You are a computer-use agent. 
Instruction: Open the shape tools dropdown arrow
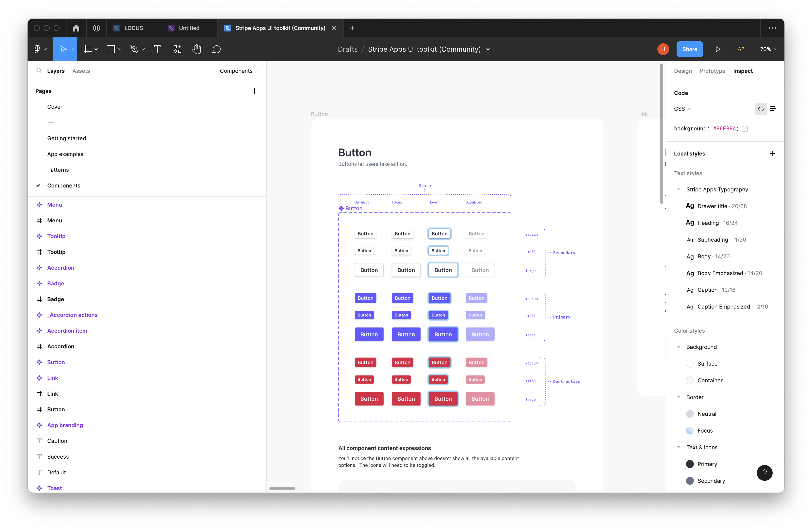tap(120, 50)
